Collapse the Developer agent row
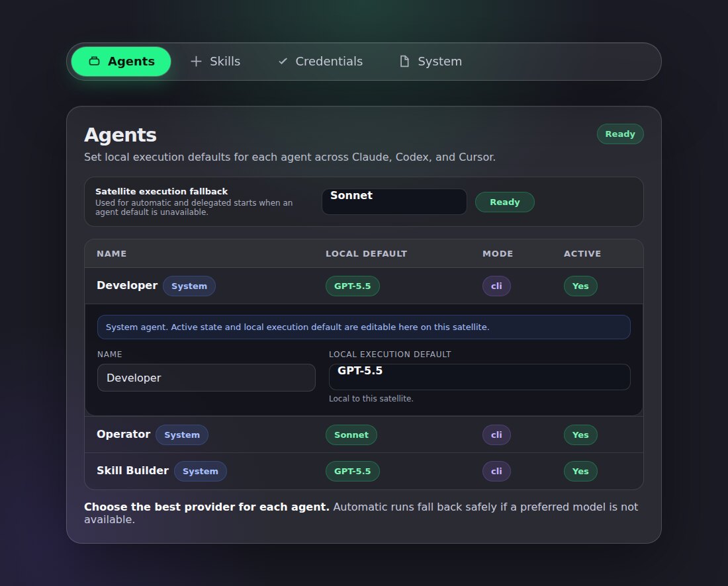728x586 pixels. pos(364,286)
